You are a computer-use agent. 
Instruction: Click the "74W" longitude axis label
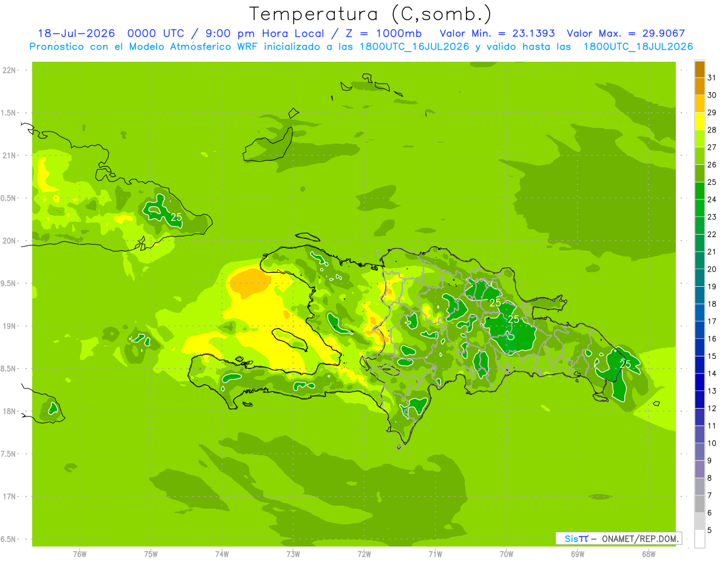pos(222,554)
